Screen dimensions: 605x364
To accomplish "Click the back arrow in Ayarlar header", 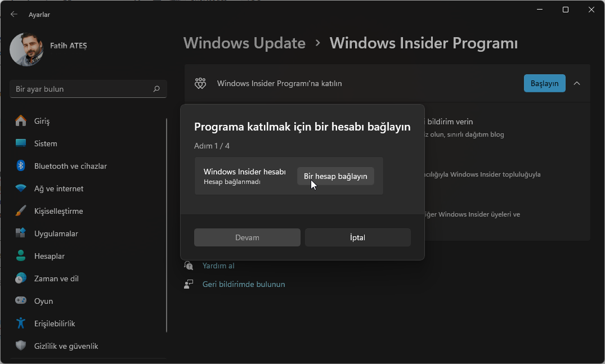I will (14, 15).
